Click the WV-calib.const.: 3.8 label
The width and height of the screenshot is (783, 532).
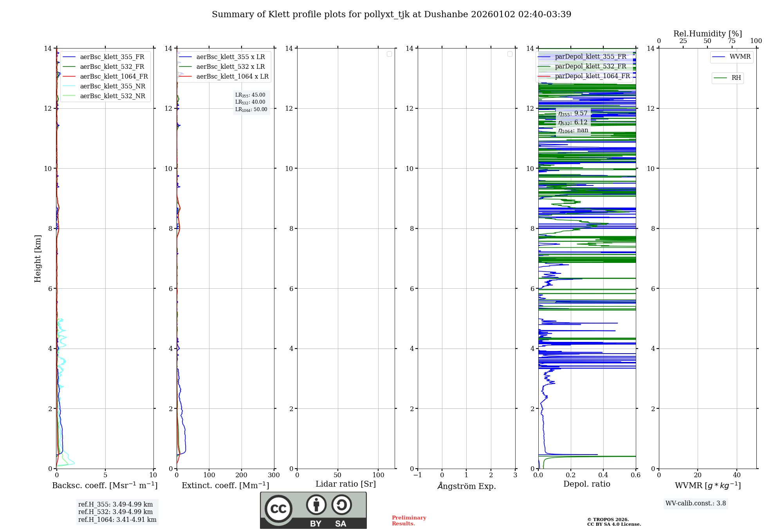pos(696,503)
